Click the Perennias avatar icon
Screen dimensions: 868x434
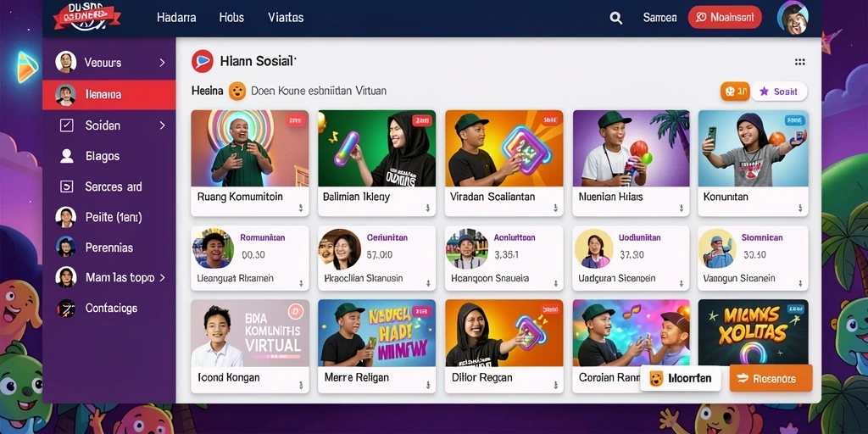point(66,247)
